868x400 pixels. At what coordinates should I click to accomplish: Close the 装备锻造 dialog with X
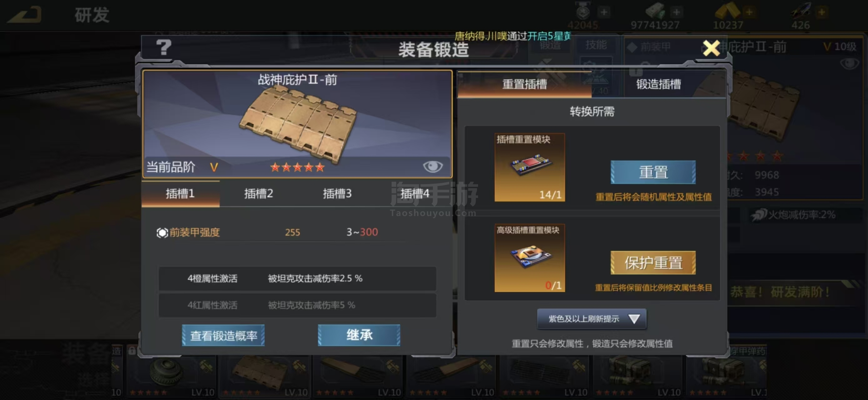coord(711,48)
